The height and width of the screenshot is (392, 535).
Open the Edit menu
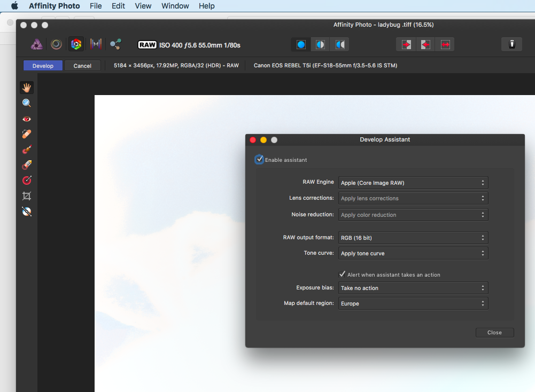tap(118, 6)
